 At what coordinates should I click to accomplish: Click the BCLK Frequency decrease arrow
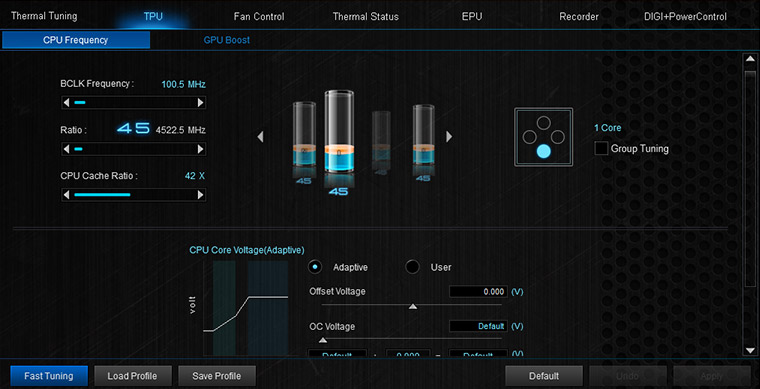(x=66, y=103)
